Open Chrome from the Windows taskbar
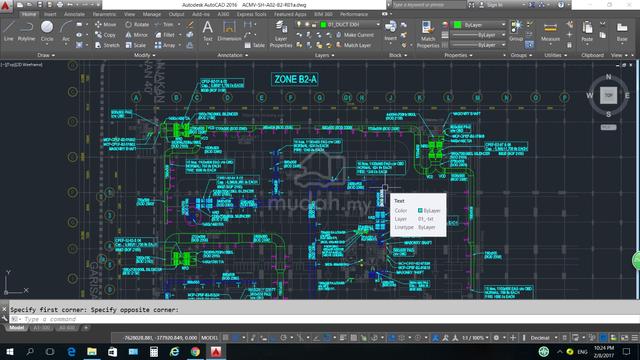 tap(195, 351)
